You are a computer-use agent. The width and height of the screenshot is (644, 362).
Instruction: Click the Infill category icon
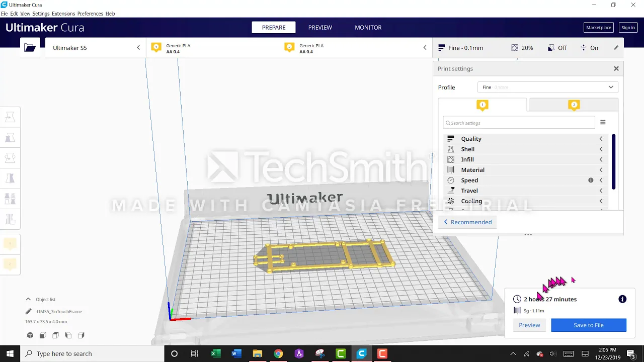point(451,159)
